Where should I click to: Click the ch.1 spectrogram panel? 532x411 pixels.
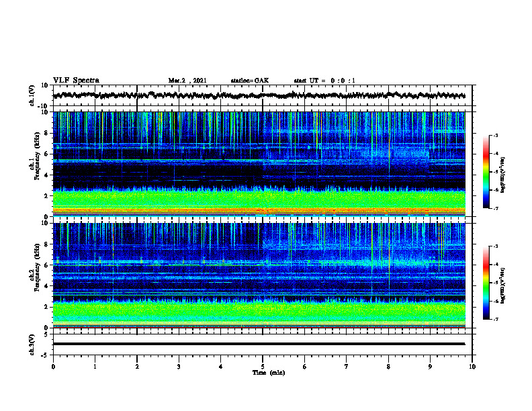pyautogui.click(x=259, y=164)
